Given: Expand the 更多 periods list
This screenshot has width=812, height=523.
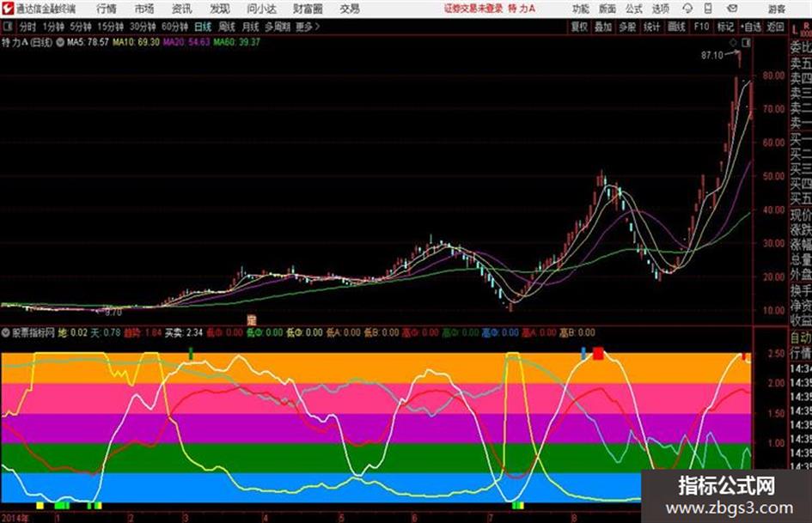Looking at the screenshot, I should pos(308,27).
